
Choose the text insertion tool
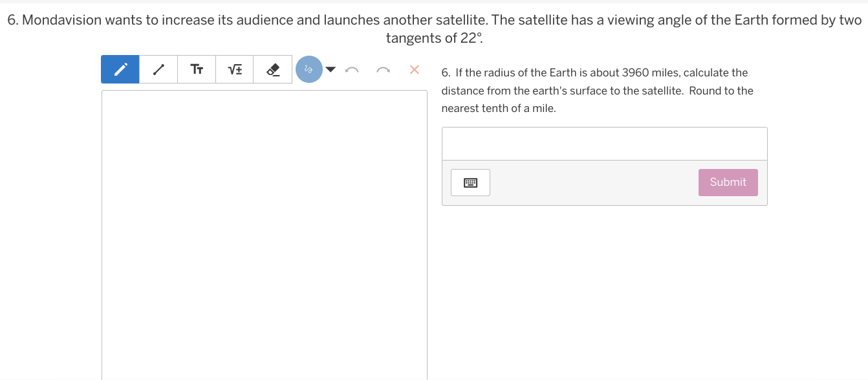click(x=197, y=69)
